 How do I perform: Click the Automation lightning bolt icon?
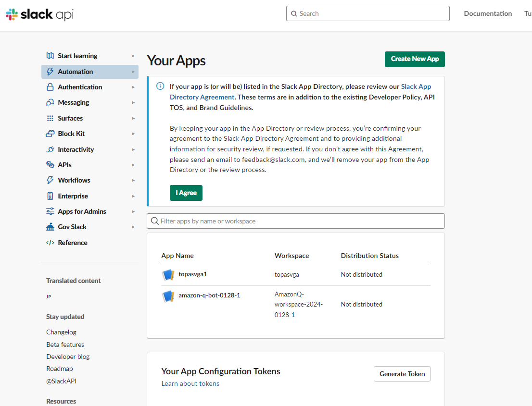50,72
